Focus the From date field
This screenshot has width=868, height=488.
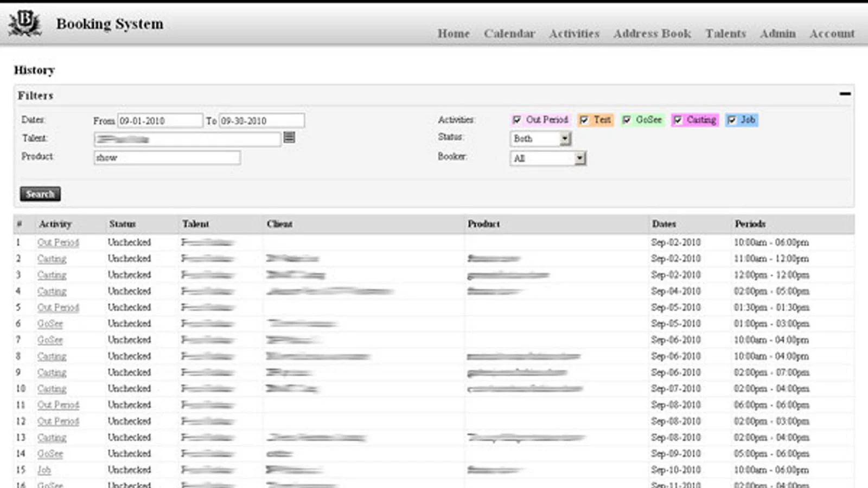pyautogui.click(x=160, y=120)
